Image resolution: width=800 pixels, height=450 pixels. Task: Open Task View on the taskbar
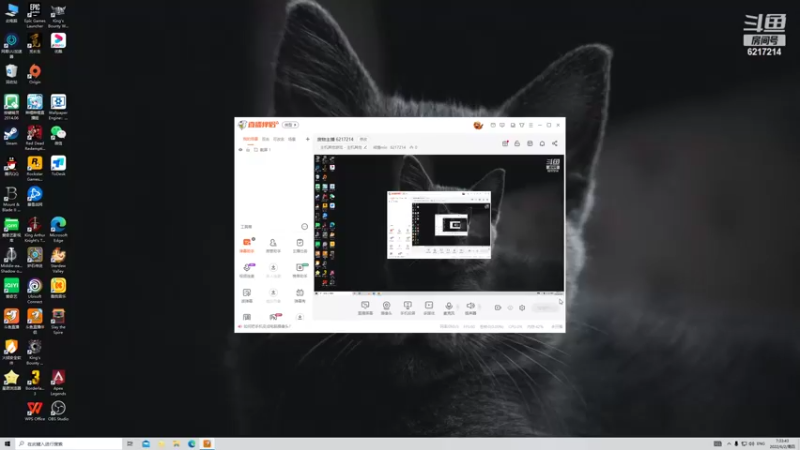click(x=130, y=444)
